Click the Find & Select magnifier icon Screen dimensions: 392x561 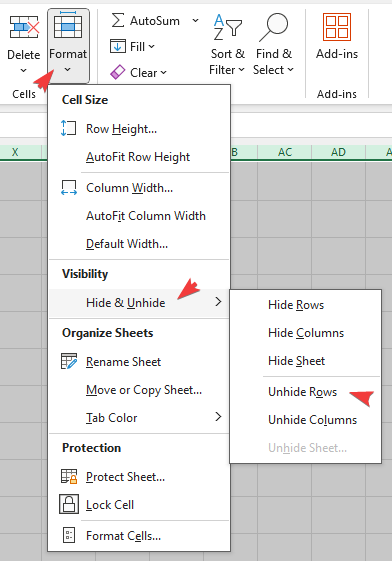tap(274, 27)
